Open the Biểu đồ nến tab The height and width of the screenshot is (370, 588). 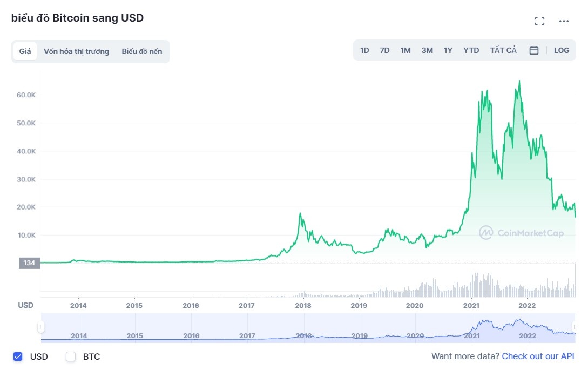click(x=141, y=51)
